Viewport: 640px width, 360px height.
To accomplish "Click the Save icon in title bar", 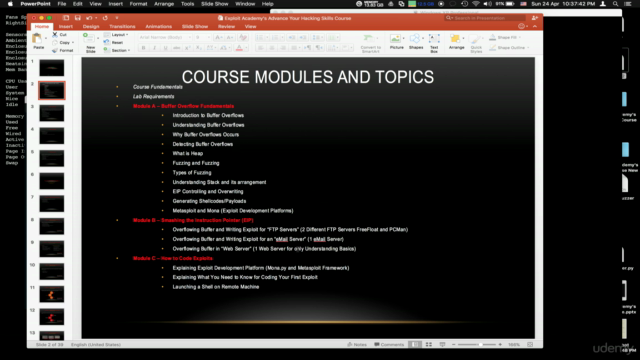I will point(78,18).
